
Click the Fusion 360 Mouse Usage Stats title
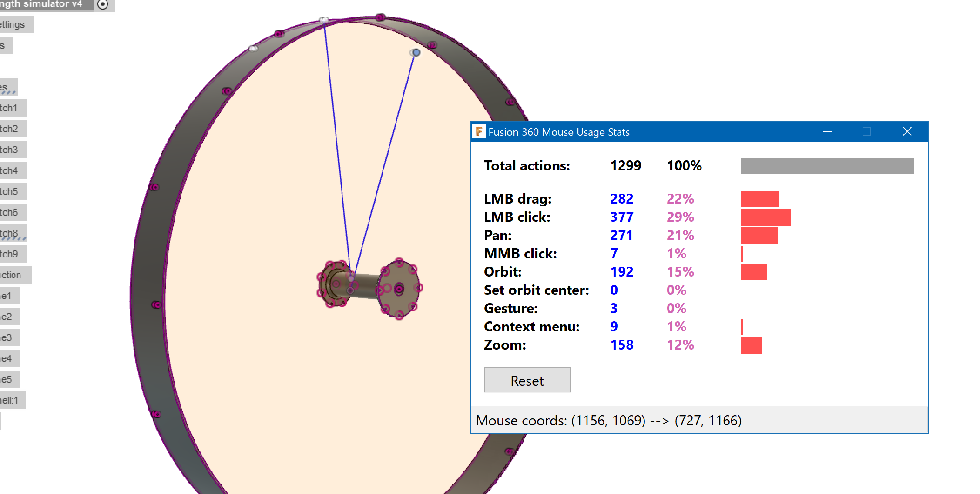(x=559, y=132)
